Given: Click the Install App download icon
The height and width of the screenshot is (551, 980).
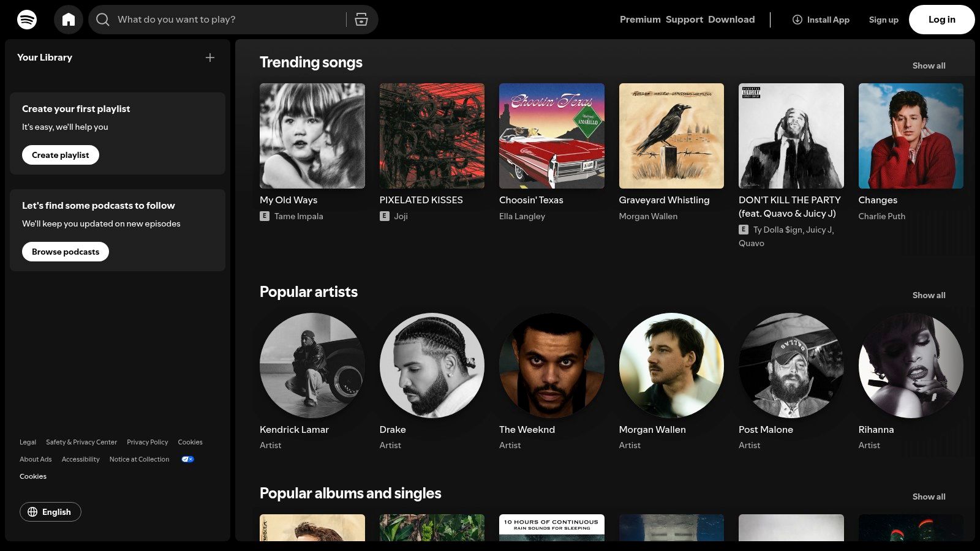Looking at the screenshot, I should pyautogui.click(x=797, y=20).
